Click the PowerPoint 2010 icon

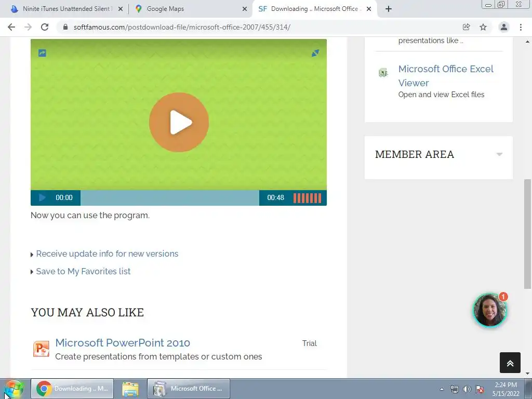(41, 349)
